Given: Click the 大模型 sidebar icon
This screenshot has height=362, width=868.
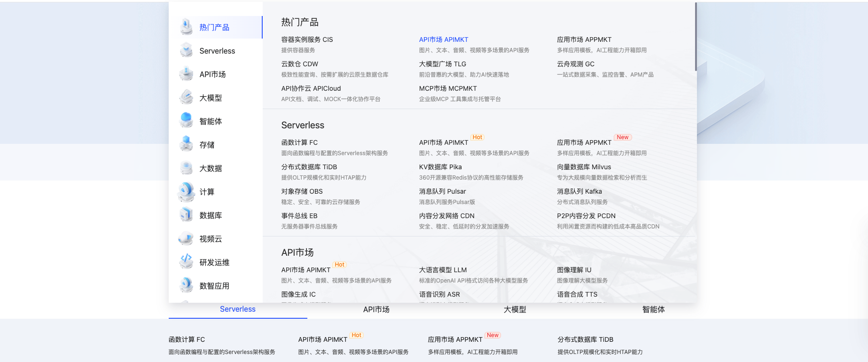Looking at the screenshot, I should tap(187, 98).
